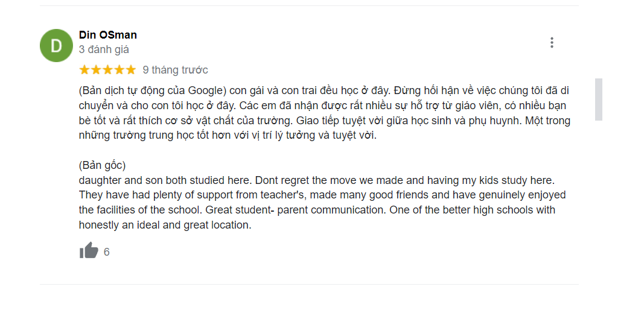
Task: Click the middle third rating star
Action: click(x=107, y=70)
